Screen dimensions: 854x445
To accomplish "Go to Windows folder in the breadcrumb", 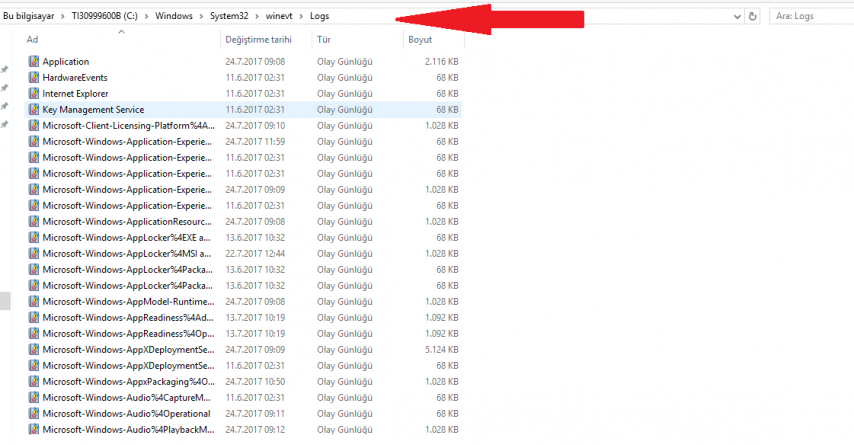I will point(174,16).
